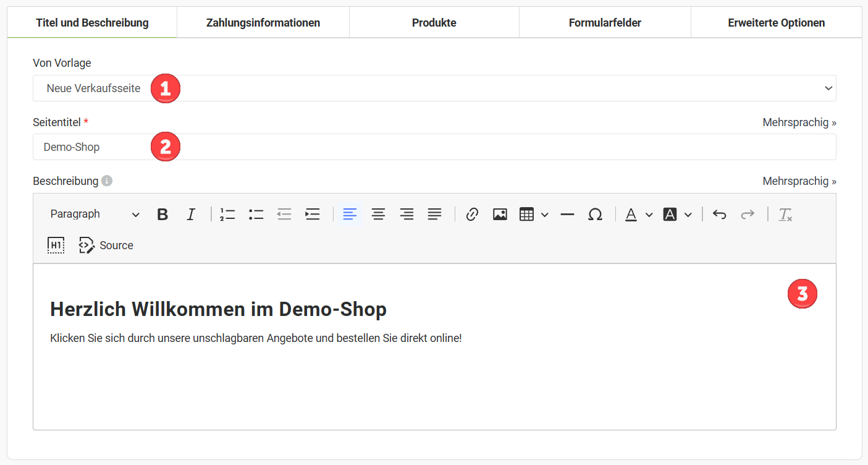Toggle the show blocks H1 button

[56, 245]
